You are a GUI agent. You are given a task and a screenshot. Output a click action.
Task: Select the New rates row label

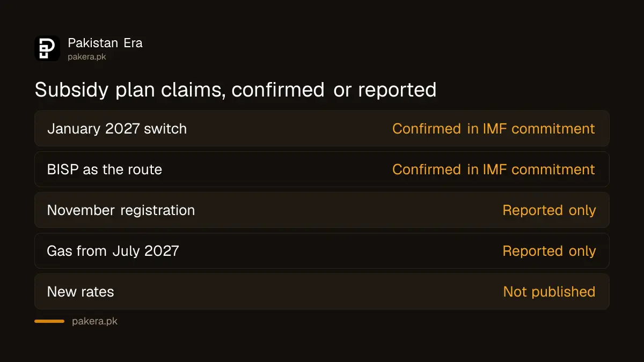[x=80, y=292]
